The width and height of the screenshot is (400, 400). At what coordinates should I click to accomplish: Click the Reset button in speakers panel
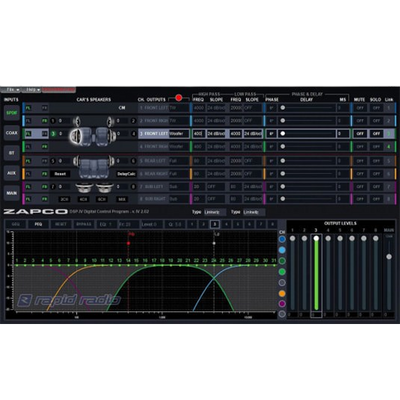[60, 174]
